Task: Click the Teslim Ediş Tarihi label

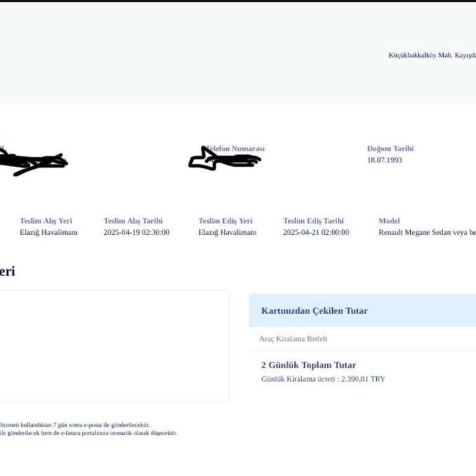Action: pos(314,221)
